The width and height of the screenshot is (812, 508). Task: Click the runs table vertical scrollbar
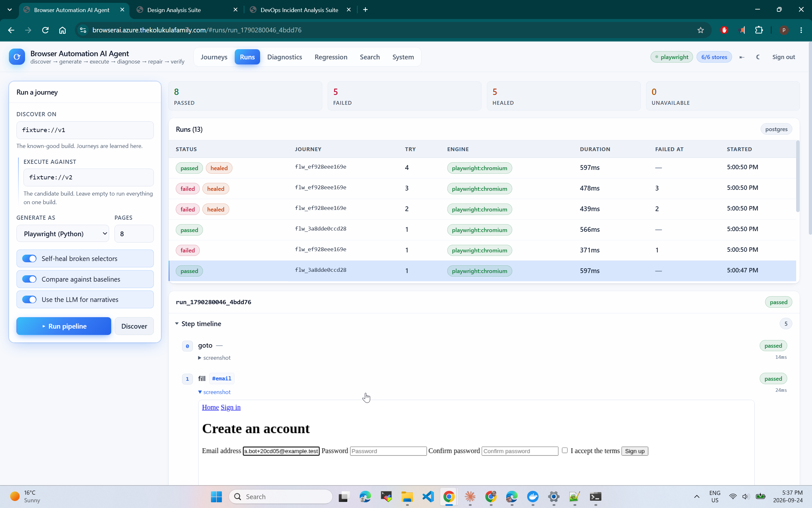coord(798,177)
